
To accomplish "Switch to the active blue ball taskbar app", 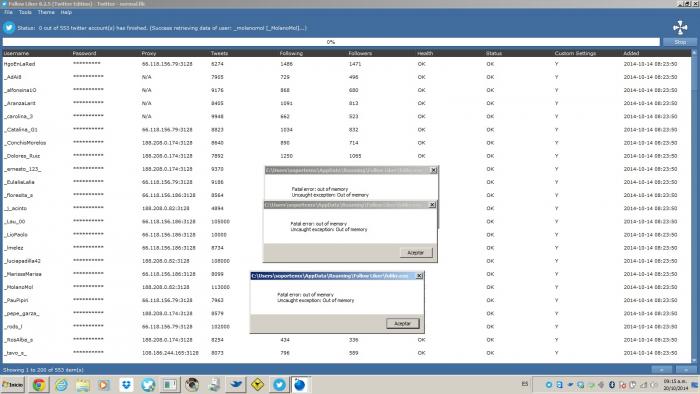I will pyautogui.click(x=300, y=384).
